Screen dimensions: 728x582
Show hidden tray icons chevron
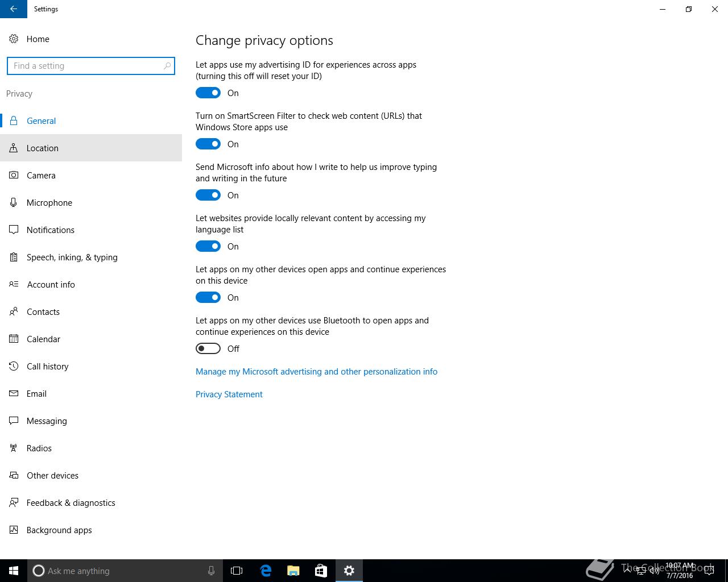coord(627,571)
